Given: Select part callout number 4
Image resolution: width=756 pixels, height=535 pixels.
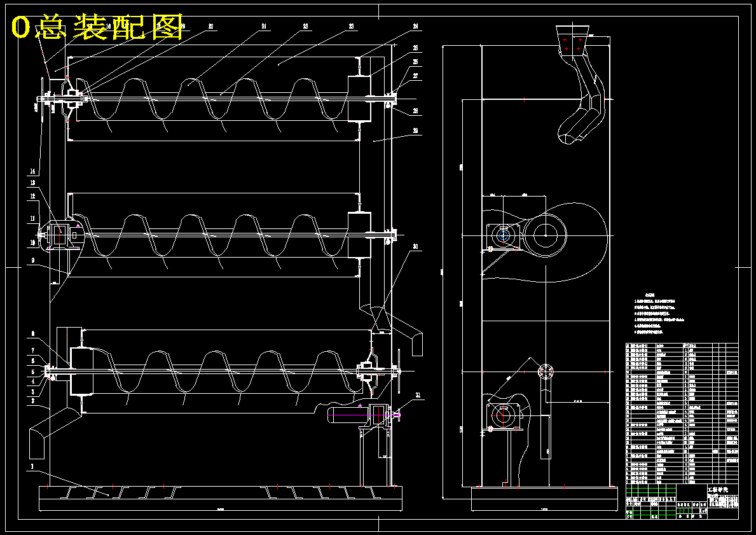Looking at the screenshot, I should (x=33, y=382).
